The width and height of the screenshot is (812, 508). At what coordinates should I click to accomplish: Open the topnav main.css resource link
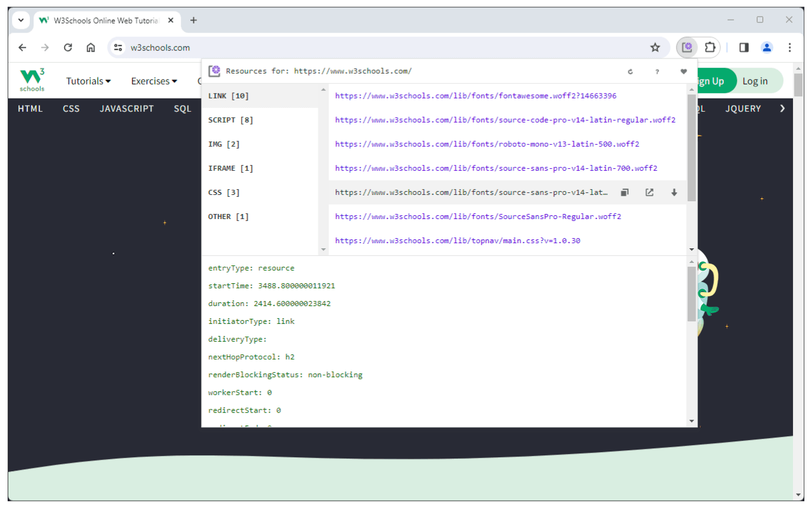tap(457, 241)
